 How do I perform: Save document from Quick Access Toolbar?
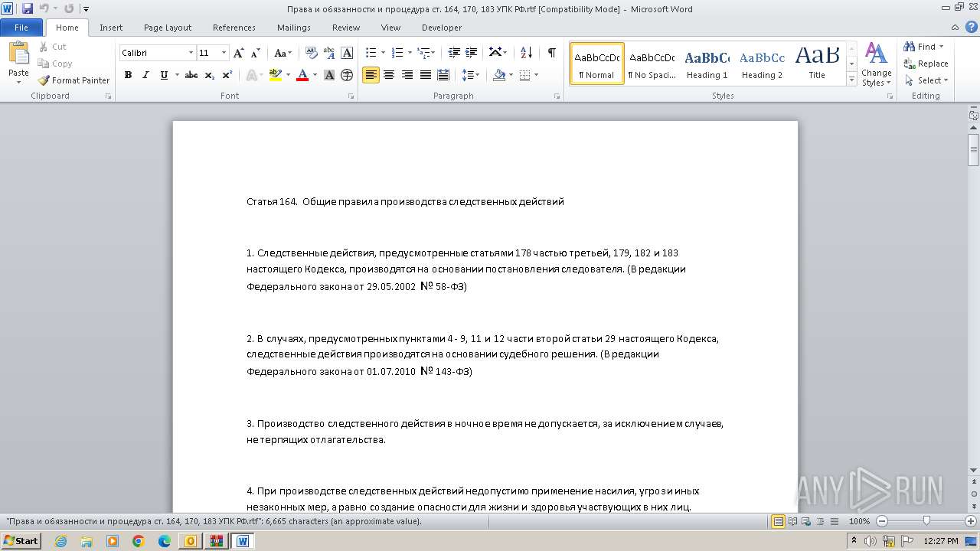(28, 9)
